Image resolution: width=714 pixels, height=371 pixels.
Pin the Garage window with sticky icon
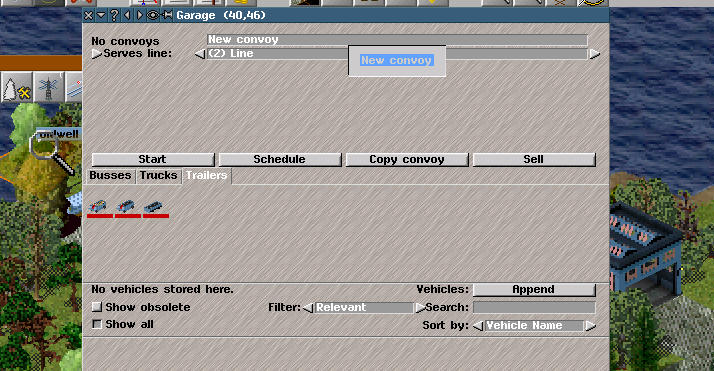click(167, 15)
